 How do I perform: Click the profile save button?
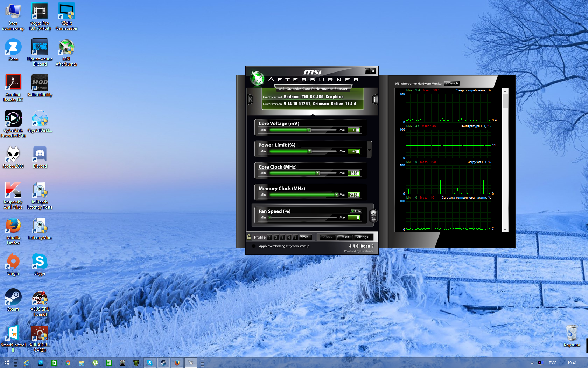(x=305, y=237)
